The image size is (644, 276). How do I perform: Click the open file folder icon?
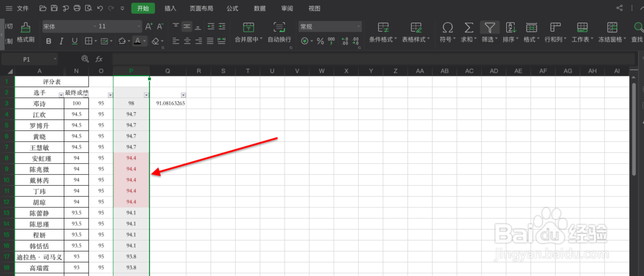pyautogui.click(x=43, y=8)
